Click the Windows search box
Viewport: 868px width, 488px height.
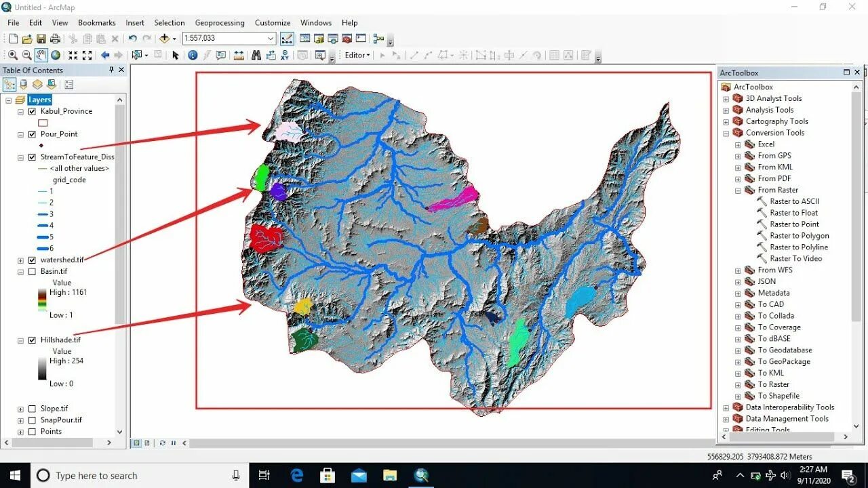139,476
